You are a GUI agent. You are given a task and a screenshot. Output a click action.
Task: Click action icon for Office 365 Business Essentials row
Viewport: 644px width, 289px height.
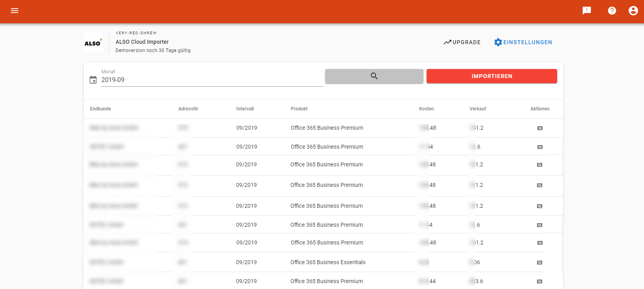tap(539, 263)
